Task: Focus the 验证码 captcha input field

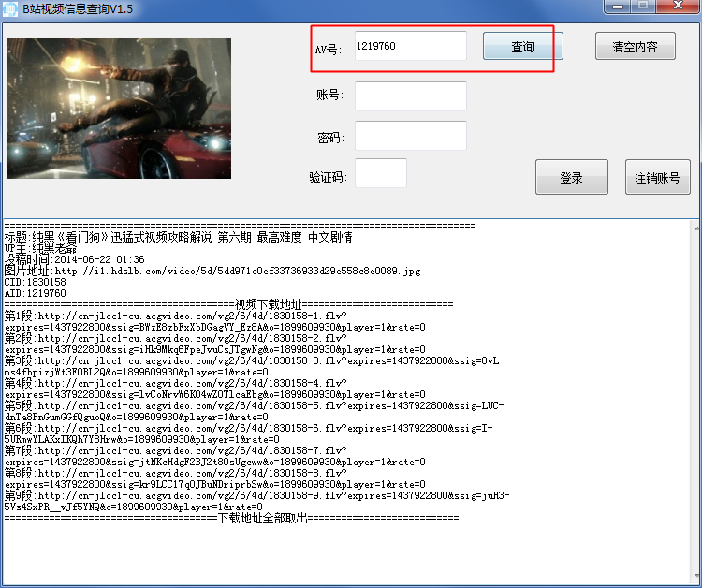Action: coord(381,173)
